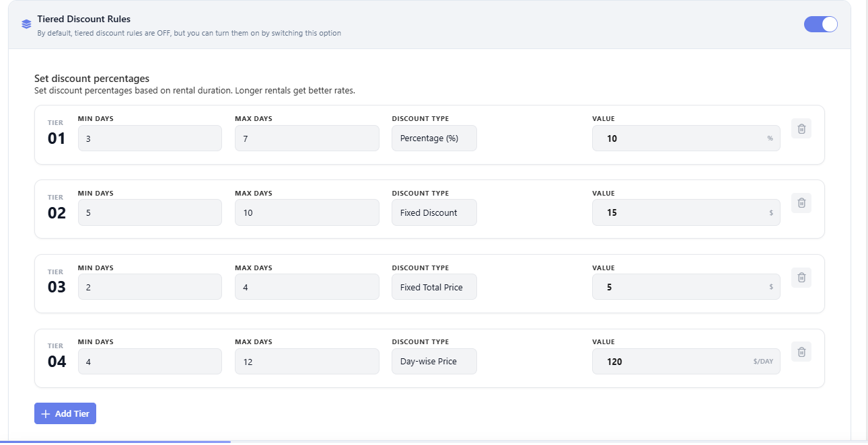The height and width of the screenshot is (445, 868).
Task: Delete Tier 01 with its trash icon
Action: point(801,128)
